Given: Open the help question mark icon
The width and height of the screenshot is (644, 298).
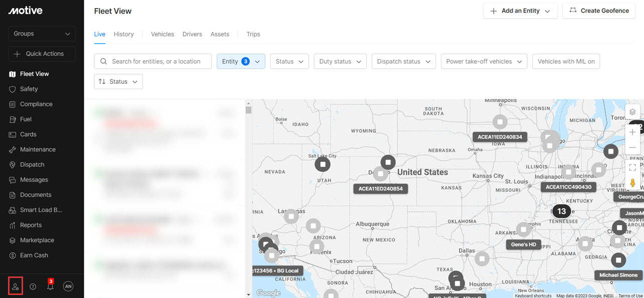Looking at the screenshot, I should click(33, 286).
